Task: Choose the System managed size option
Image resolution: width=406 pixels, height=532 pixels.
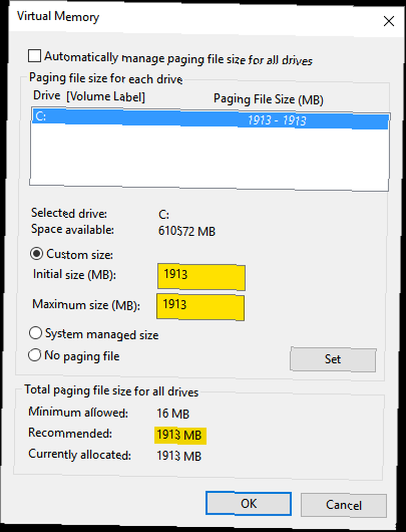Action: [x=35, y=333]
